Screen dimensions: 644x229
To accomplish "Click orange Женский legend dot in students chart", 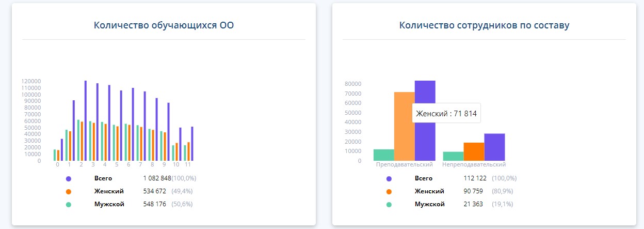I will 69,191.
